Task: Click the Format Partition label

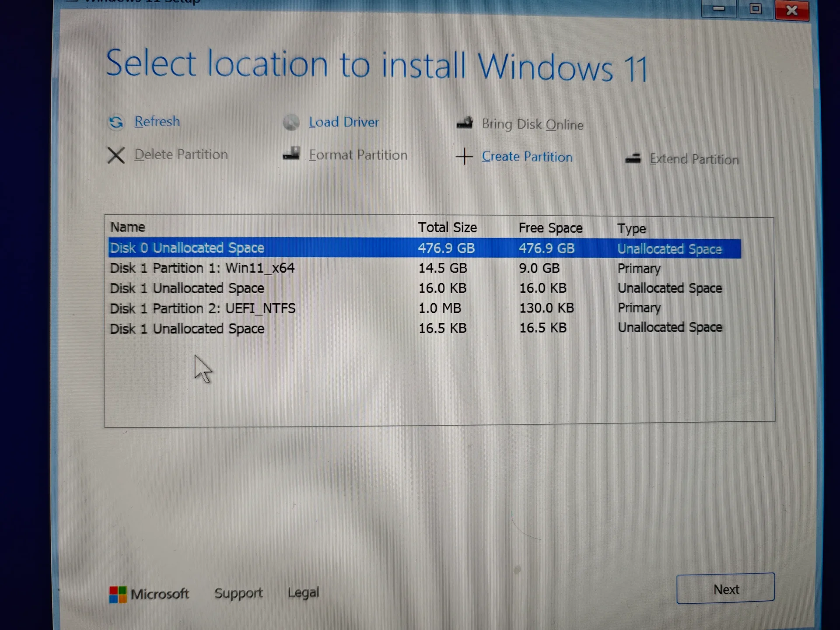Action: tap(358, 155)
